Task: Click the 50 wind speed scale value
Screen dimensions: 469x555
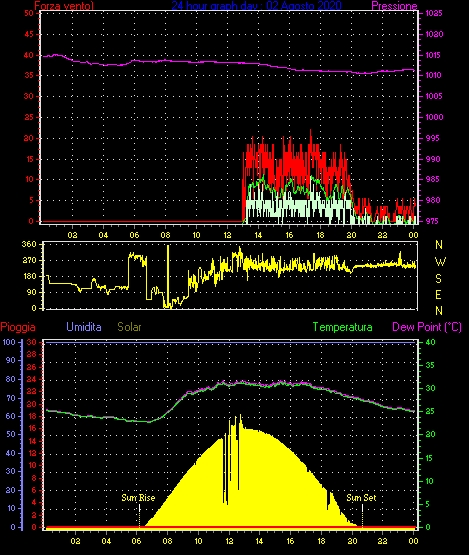Action: (29, 13)
